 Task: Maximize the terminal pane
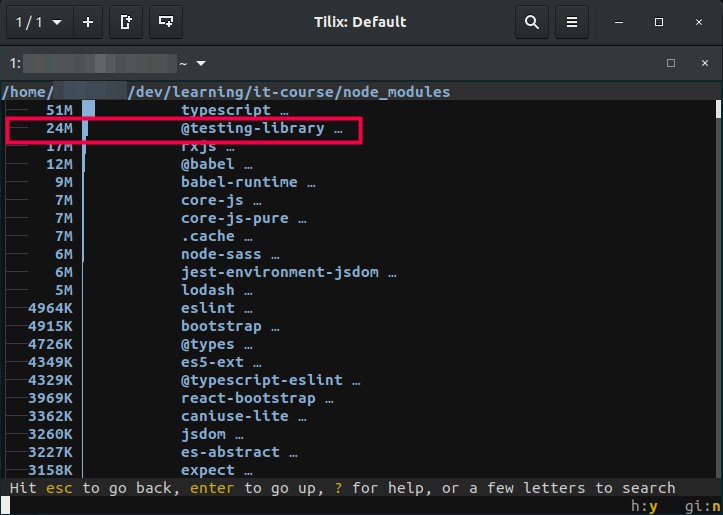[671, 63]
